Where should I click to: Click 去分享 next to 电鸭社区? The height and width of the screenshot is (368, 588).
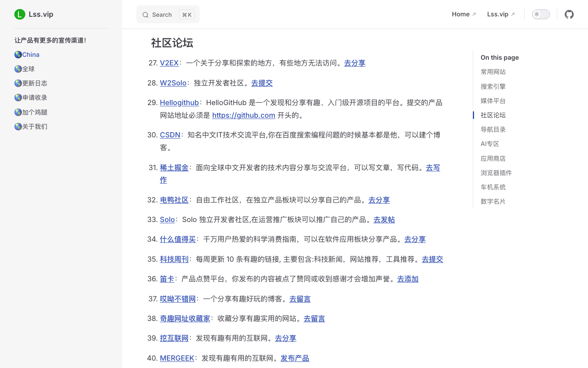point(379,200)
